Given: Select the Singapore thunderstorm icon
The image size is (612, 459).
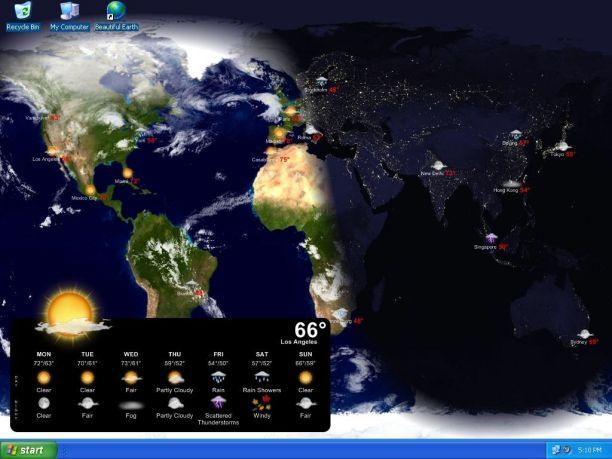Looking at the screenshot, I should pyautogui.click(x=491, y=238).
